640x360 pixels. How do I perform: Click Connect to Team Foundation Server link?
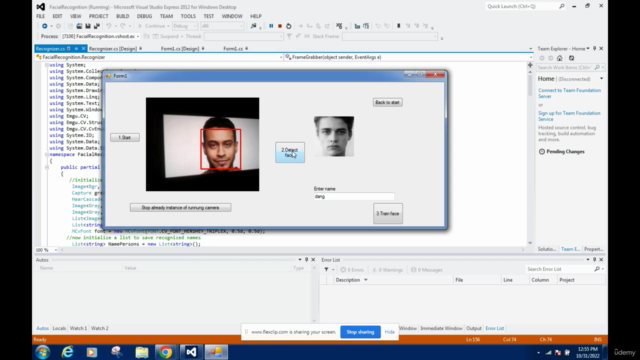pyautogui.click(x=569, y=93)
